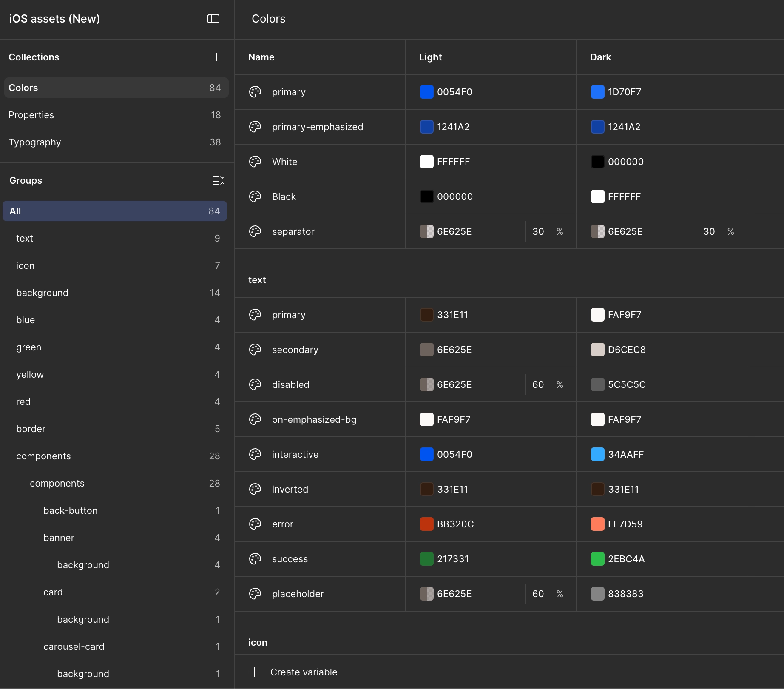This screenshot has height=689, width=784.
Task: Click palette icon of disabled row
Action: pyautogui.click(x=255, y=384)
